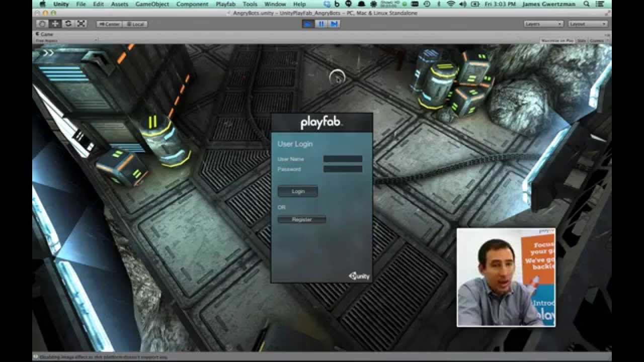
Task: Click the webcam video thumbnail
Action: (x=506, y=278)
